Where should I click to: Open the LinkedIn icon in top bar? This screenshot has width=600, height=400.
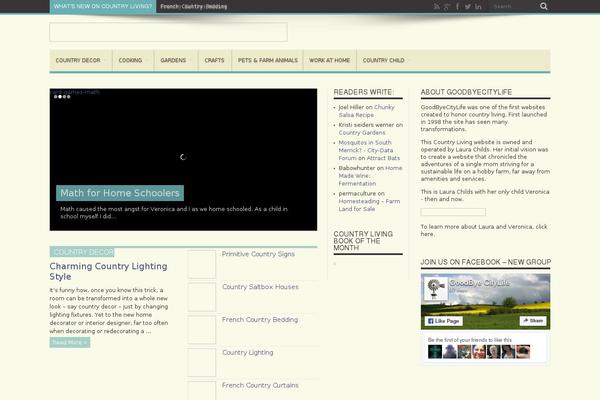pos(478,7)
